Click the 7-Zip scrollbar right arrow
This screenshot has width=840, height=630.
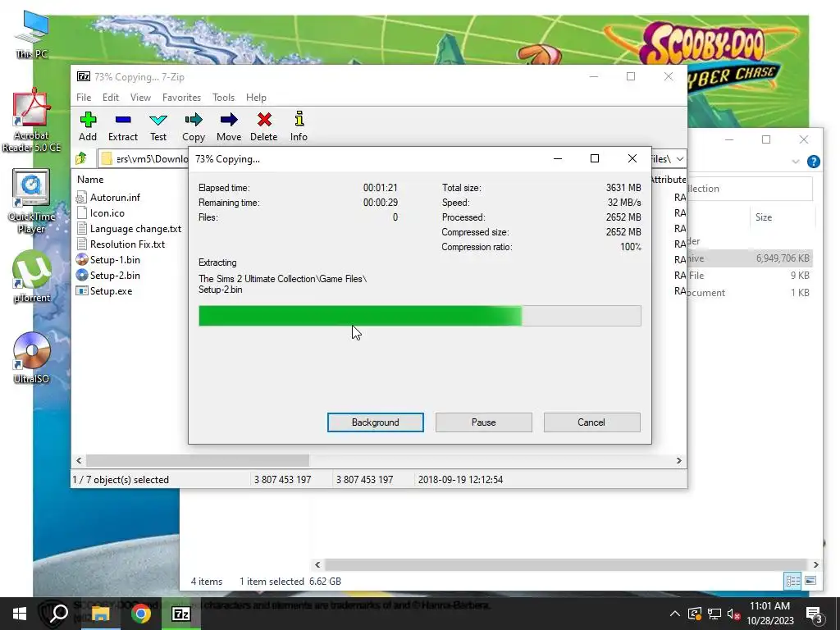678,460
